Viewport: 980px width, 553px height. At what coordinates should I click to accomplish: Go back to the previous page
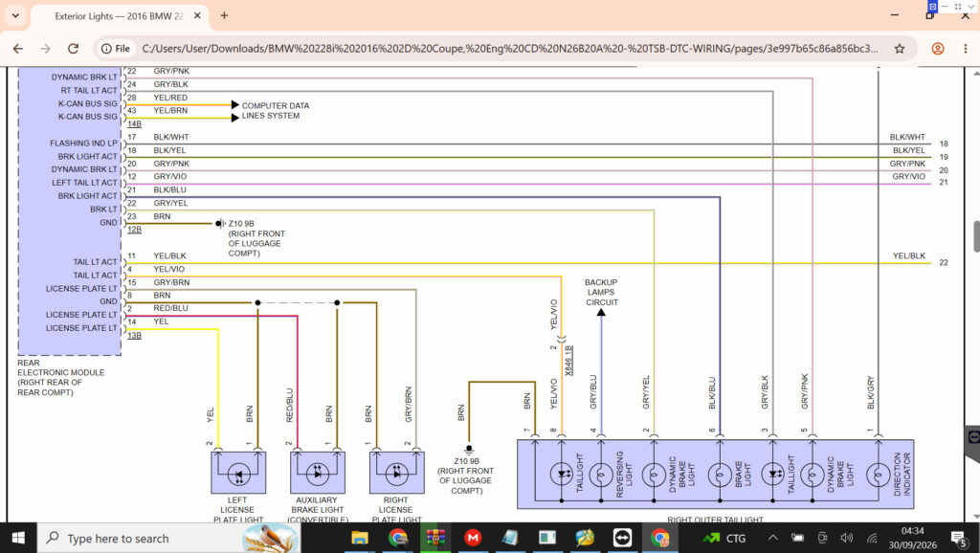18,49
